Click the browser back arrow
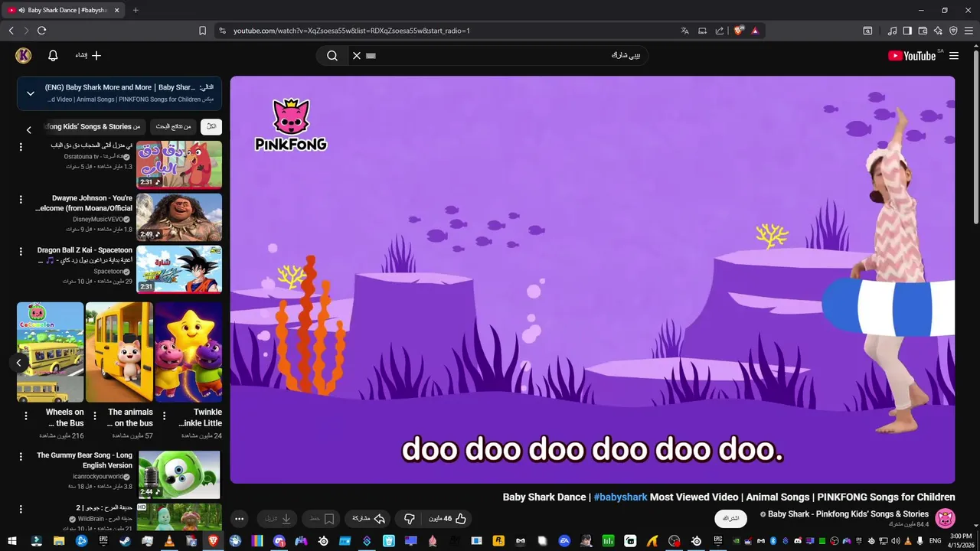The height and width of the screenshot is (551, 980). pyautogui.click(x=11, y=31)
